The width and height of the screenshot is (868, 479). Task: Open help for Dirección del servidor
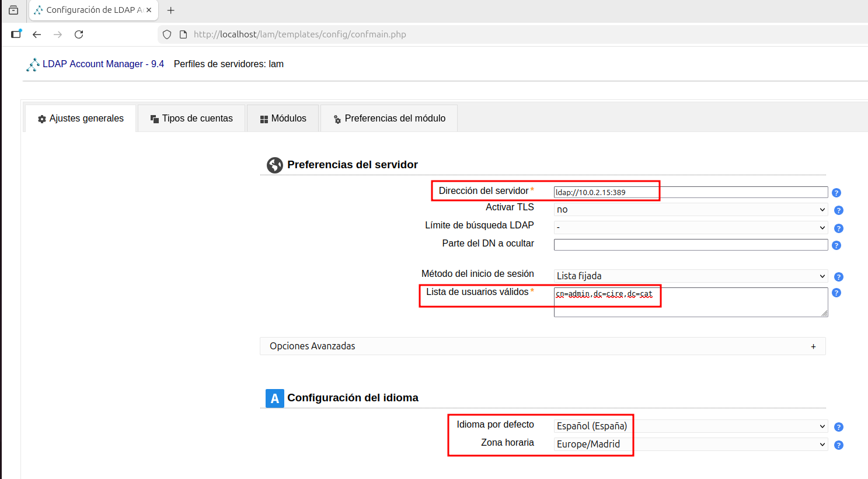(836, 192)
